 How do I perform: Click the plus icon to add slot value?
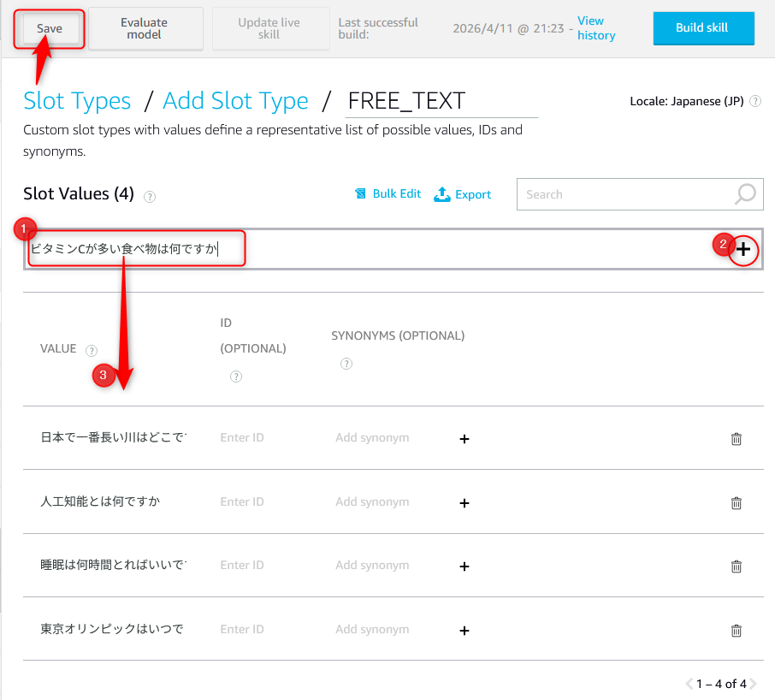(744, 249)
